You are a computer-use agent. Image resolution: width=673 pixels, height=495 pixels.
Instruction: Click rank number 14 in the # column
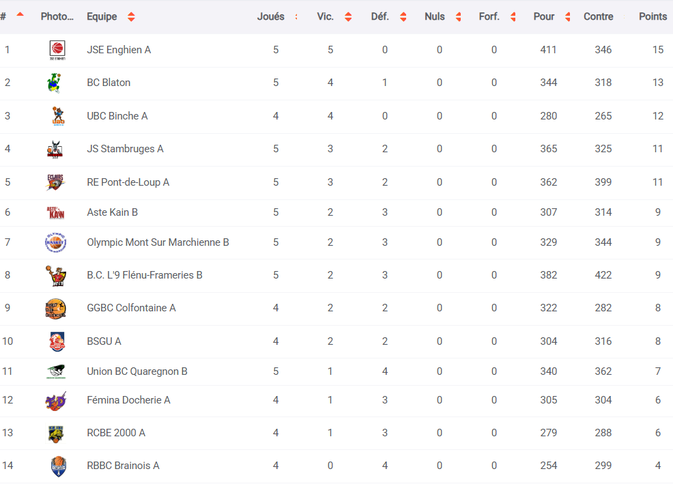[8, 465]
